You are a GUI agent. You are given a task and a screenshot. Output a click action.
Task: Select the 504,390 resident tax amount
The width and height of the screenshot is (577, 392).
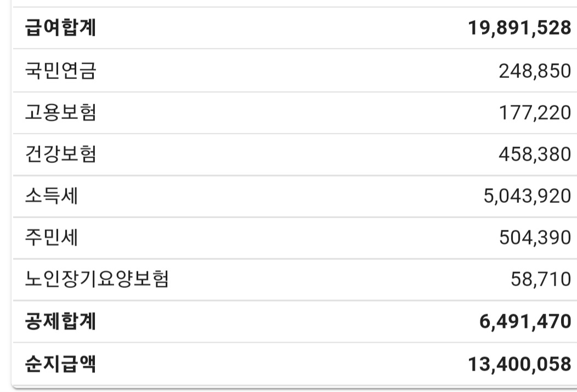pos(535,238)
